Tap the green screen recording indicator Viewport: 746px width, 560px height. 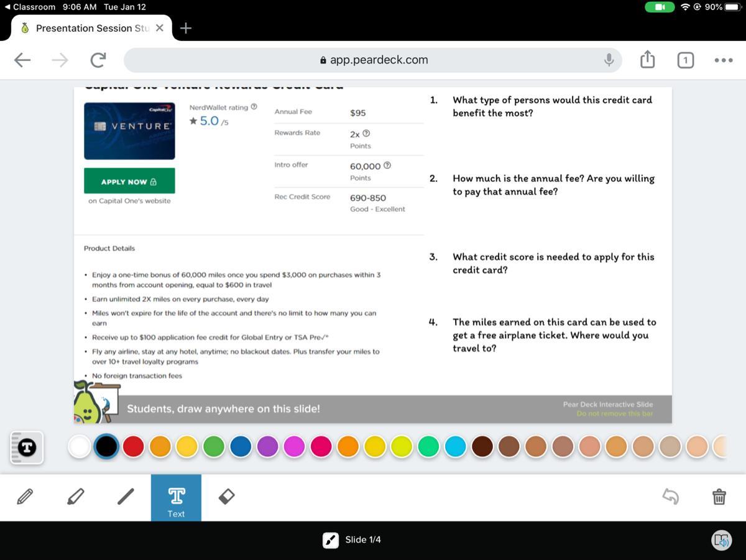click(660, 7)
